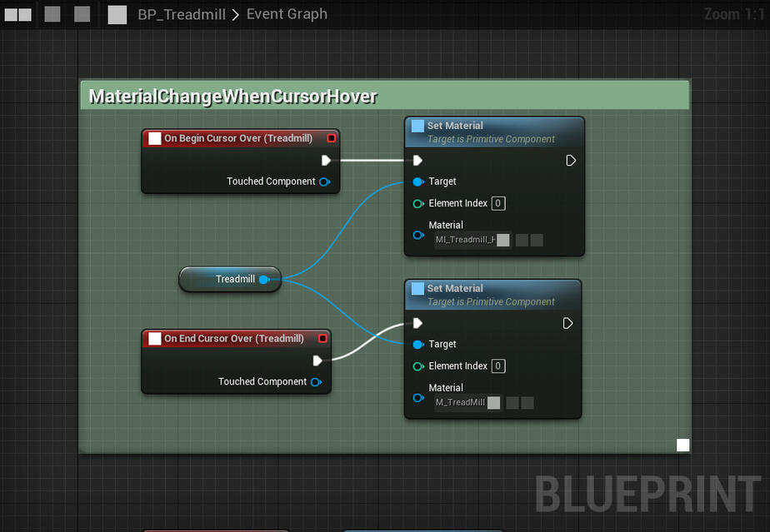The image size is (770, 532).
Task: Click the graph icon beside the BP_Treadmill breadcrumb
Action: tap(117, 14)
